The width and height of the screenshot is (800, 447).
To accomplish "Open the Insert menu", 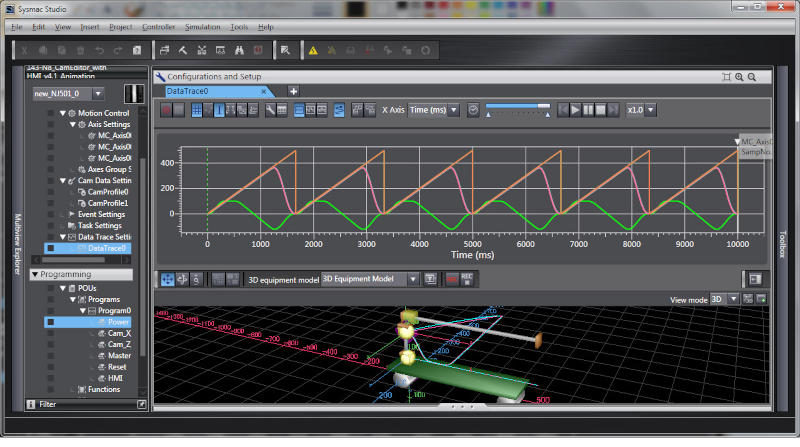I will [90, 27].
